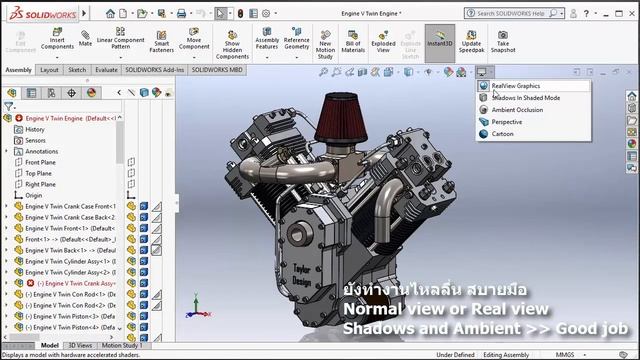
Task: Click Show Hidden Components
Action: [232, 45]
